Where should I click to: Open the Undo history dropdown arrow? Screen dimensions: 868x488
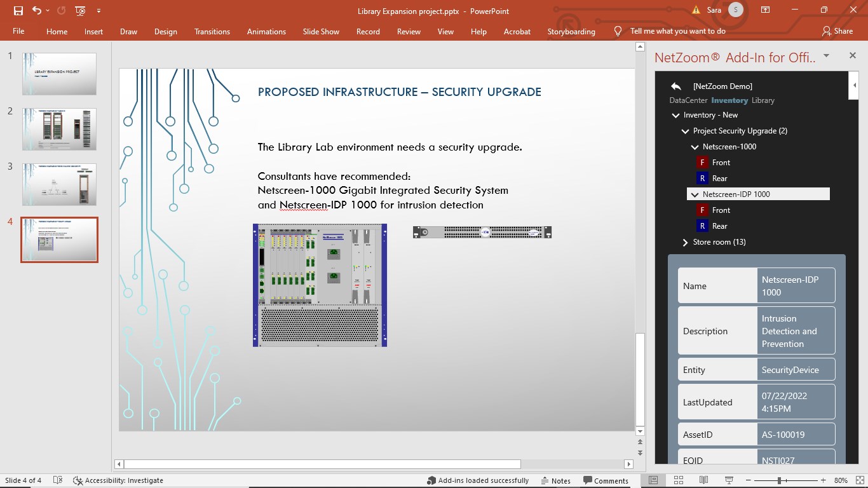[x=48, y=11]
